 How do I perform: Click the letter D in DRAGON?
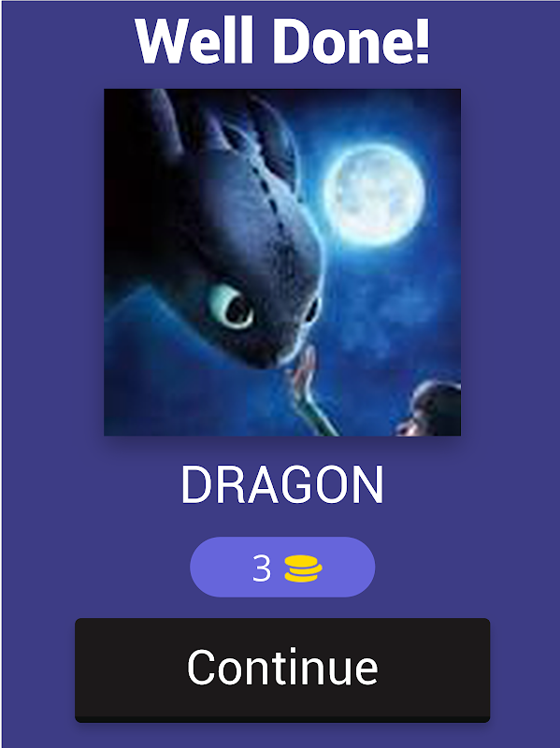196,484
